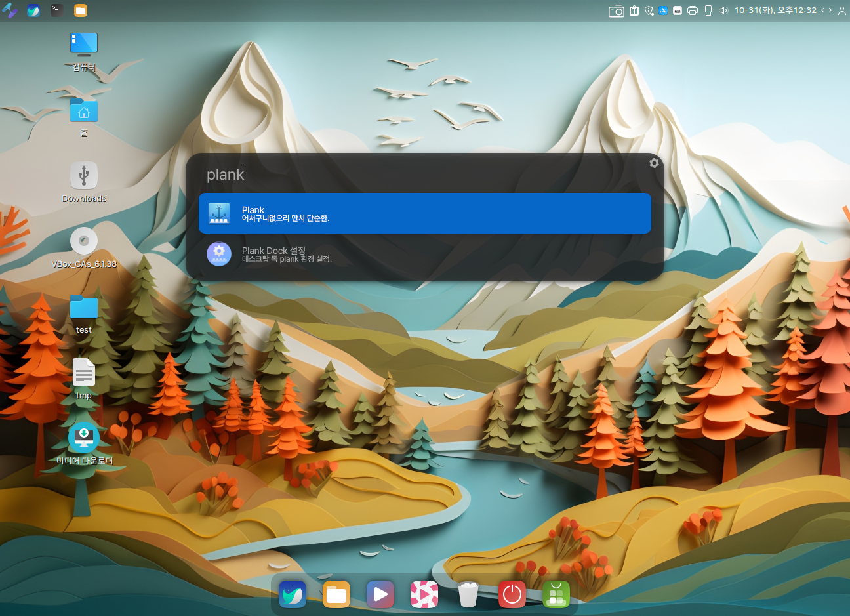Open the trash can in the dock

(x=468, y=594)
